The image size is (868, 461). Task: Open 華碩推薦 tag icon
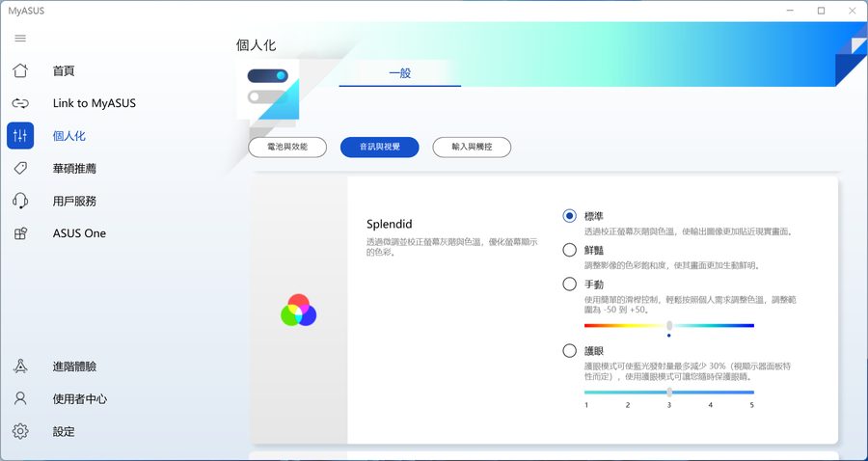click(x=20, y=169)
